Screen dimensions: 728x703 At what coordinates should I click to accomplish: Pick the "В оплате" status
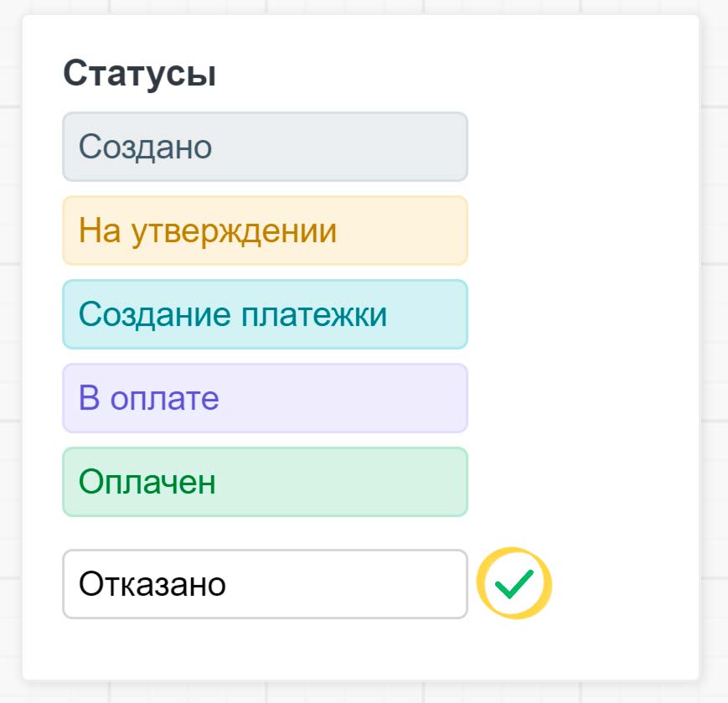pos(265,398)
